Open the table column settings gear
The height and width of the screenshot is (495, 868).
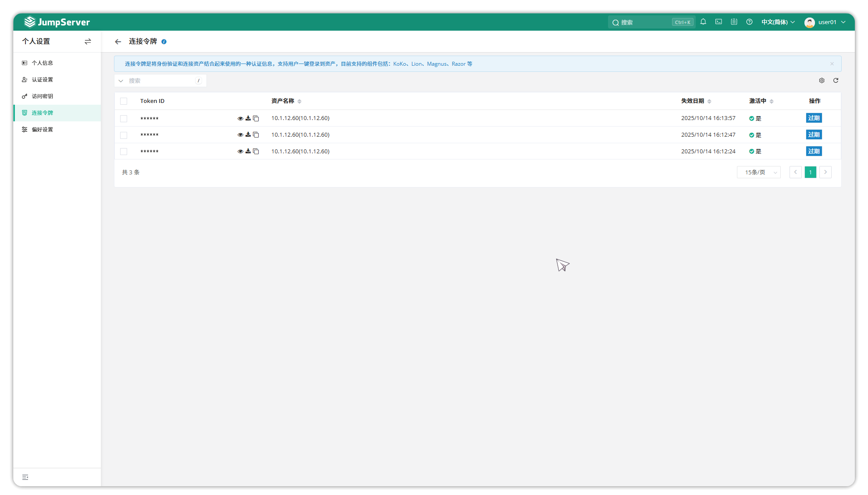point(822,81)
